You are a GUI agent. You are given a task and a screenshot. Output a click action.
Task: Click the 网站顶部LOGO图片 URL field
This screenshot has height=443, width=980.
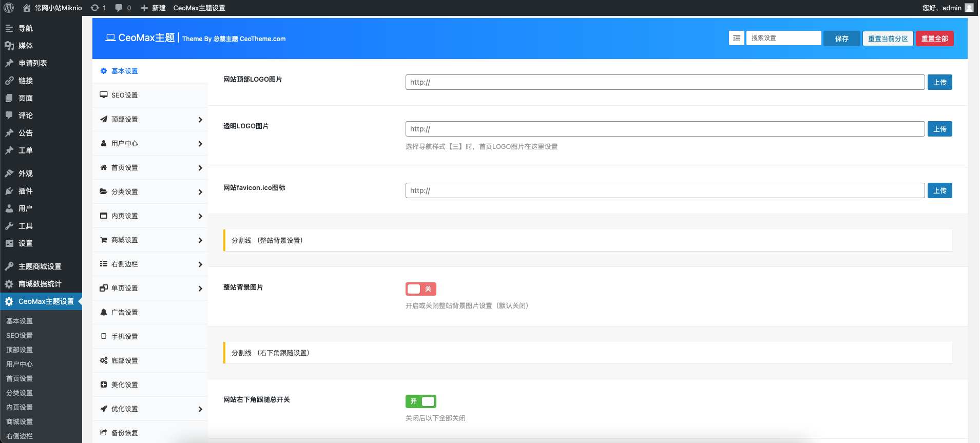[665, 82]
